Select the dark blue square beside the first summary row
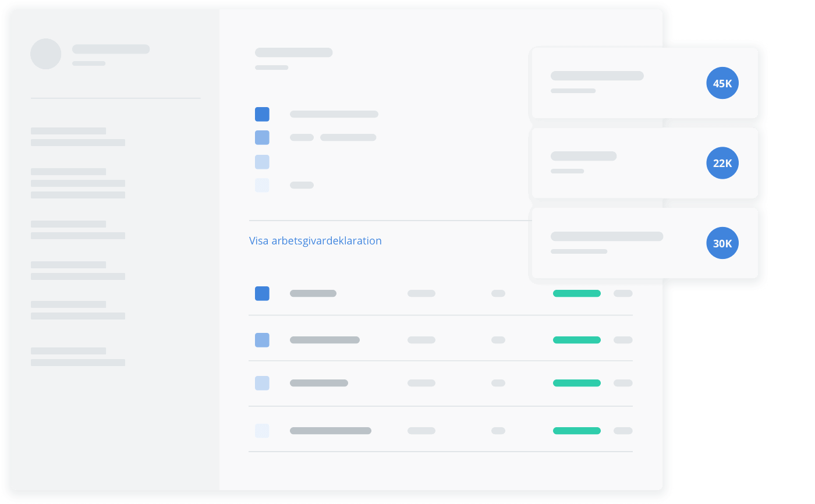Screen dimensions: 815x504 [x=262, y=114]
